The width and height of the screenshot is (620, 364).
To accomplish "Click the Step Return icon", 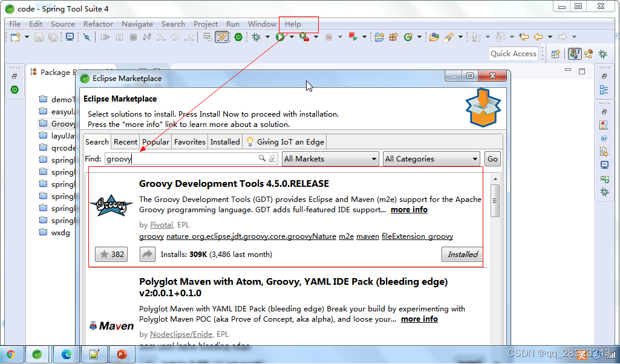I will 190,37.
